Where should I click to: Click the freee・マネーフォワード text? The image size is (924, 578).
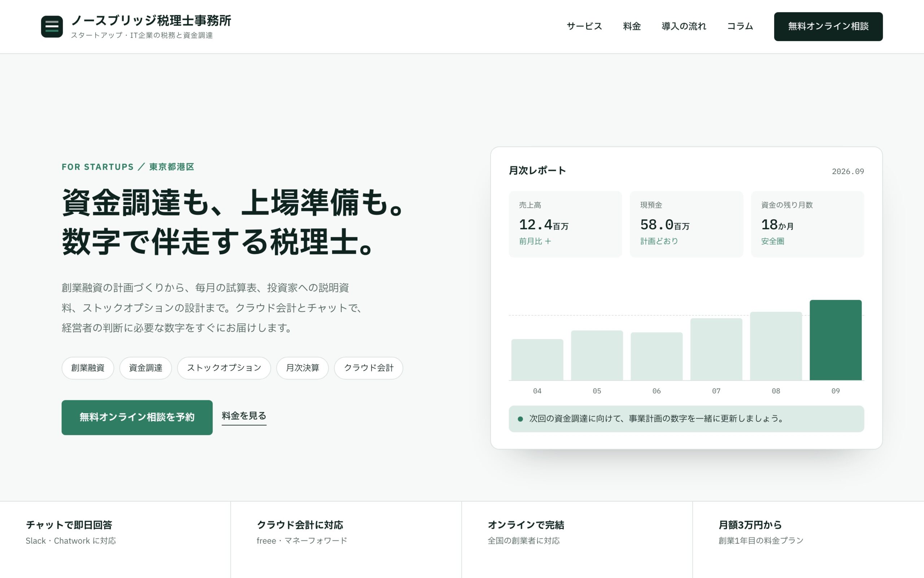(302, 540)
